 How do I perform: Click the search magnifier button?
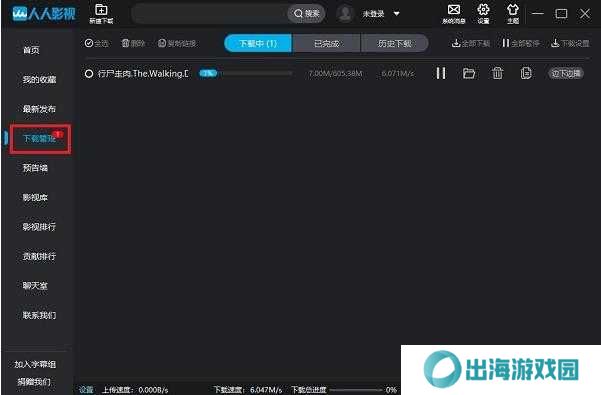pos(306,14)
